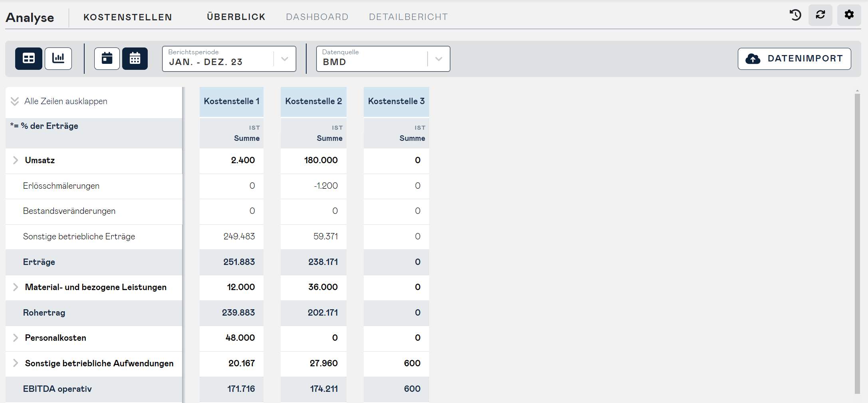Open the KOSTENSTELLEN section
This screenshot has height=403, width=868.
pyautogui.click(x=128, y=17)
